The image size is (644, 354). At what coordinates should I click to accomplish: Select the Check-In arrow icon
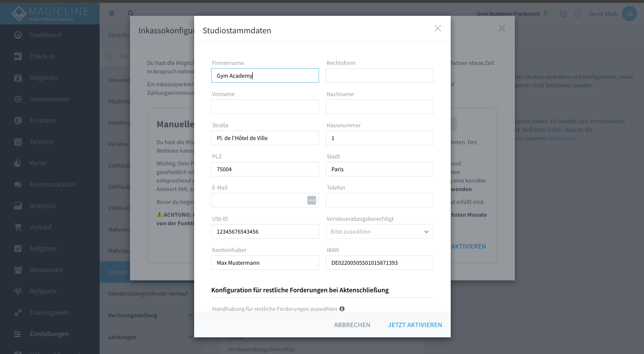(18, 56)
